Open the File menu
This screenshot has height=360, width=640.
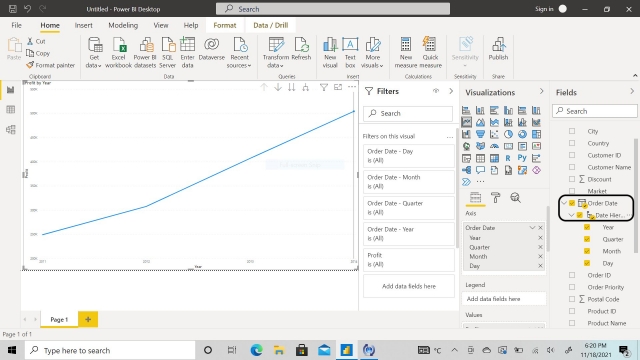(x=16, y=25)
